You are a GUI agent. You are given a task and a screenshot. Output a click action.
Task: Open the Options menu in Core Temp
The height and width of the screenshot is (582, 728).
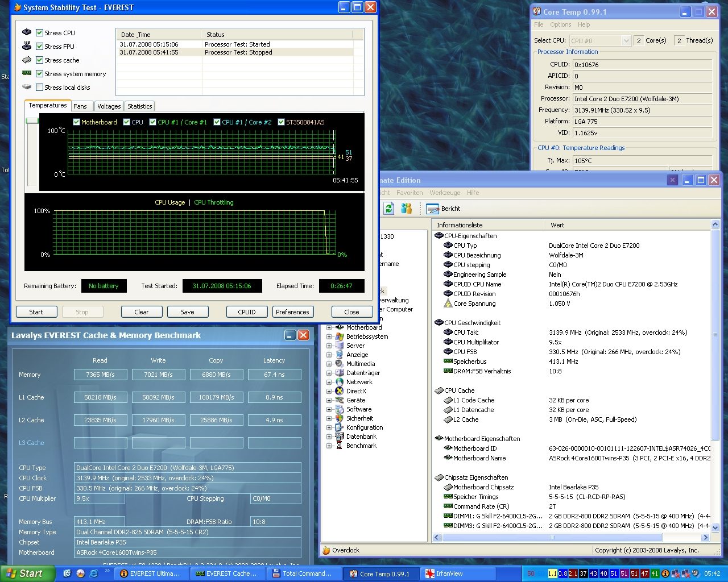click(x=560, y=24)
